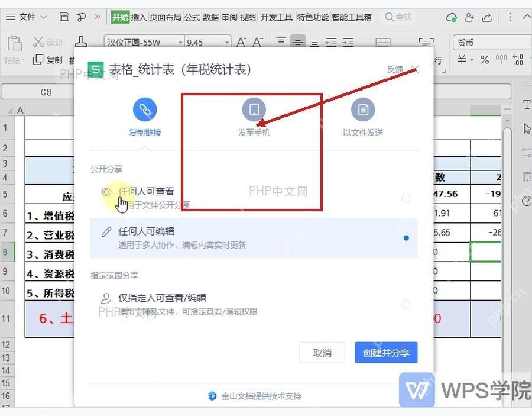Open the 开发工具 ribbon tab

coord(276,17)
